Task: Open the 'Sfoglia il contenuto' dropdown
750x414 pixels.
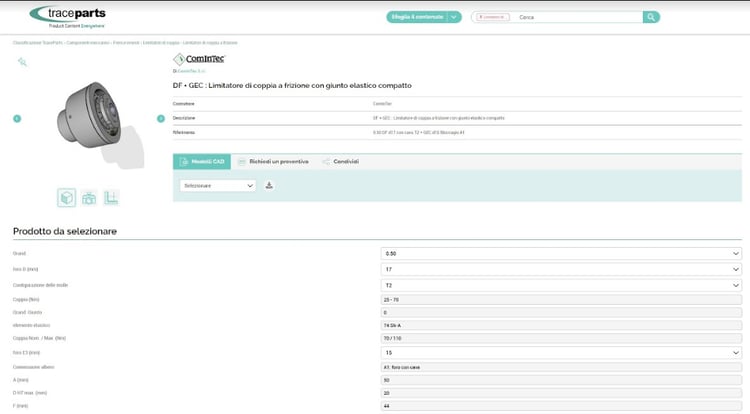Action: [x=424, y=17]
